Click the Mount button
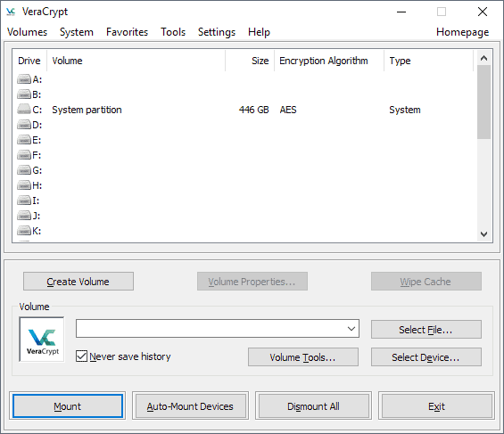Viewport: 504px width, 434px height. (x=68, y=406)
